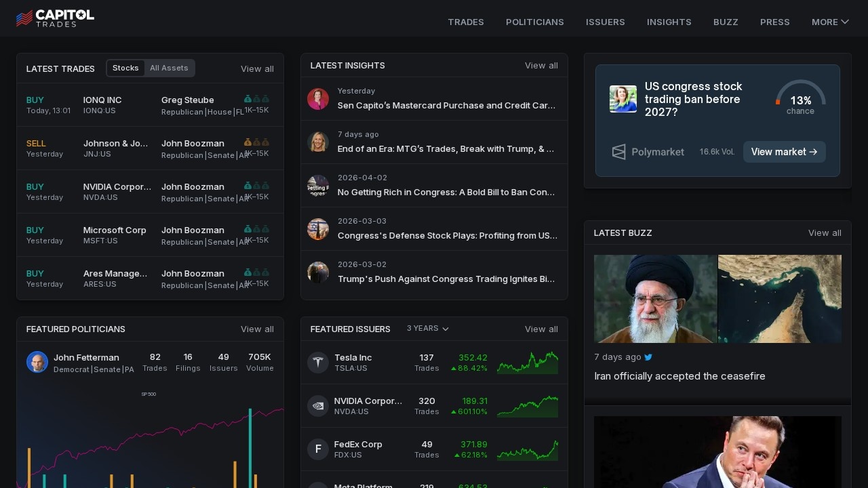
Task: Click the Tesla logo icon
Action: 318,363
